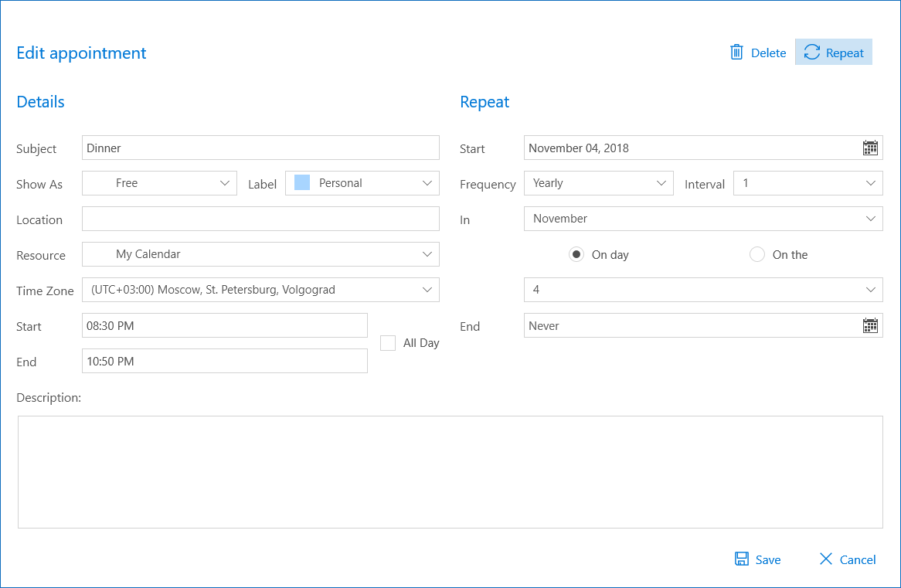Click the Start time 08:30 PM field

pos(225,325)
